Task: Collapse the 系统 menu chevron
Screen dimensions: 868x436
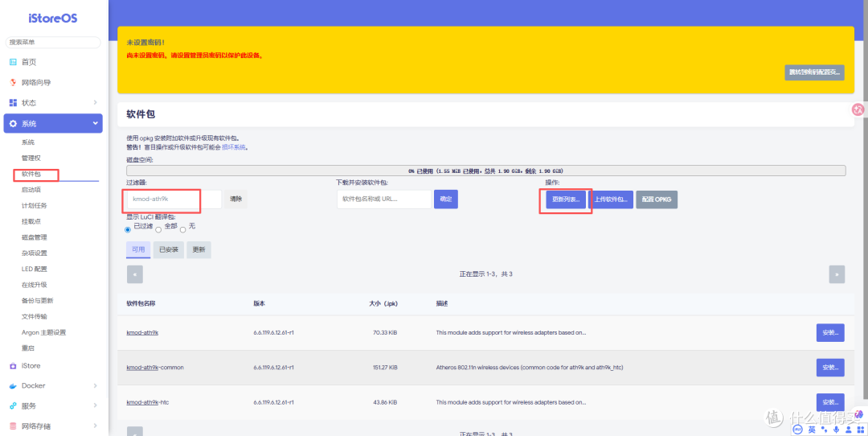Action: [x=95, y=124]
